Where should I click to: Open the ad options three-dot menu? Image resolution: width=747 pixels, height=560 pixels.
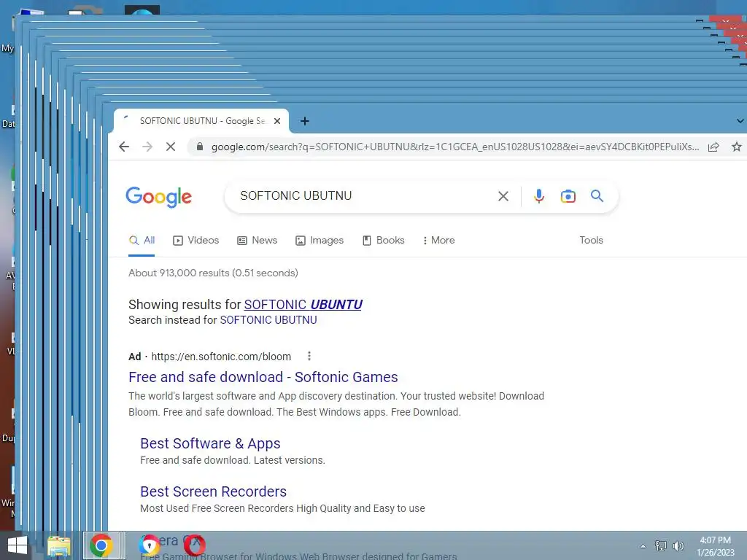tap(309, 356)
